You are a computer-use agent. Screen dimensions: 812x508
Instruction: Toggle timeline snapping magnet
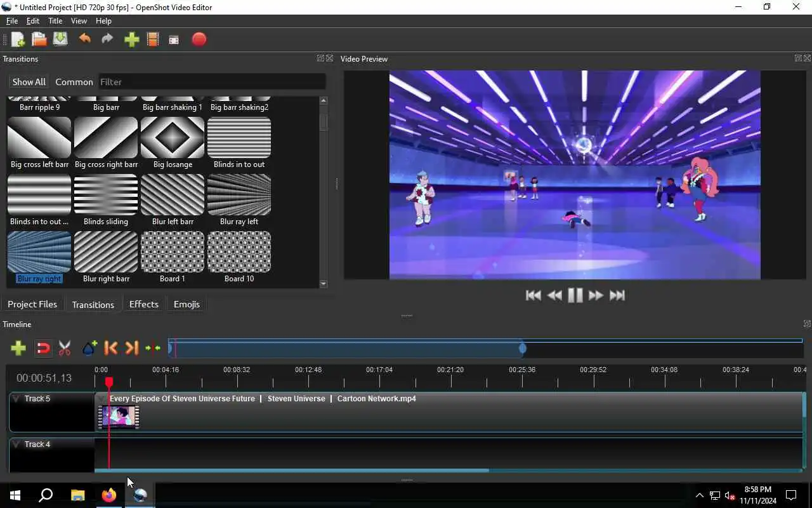[x=43, y=348]
